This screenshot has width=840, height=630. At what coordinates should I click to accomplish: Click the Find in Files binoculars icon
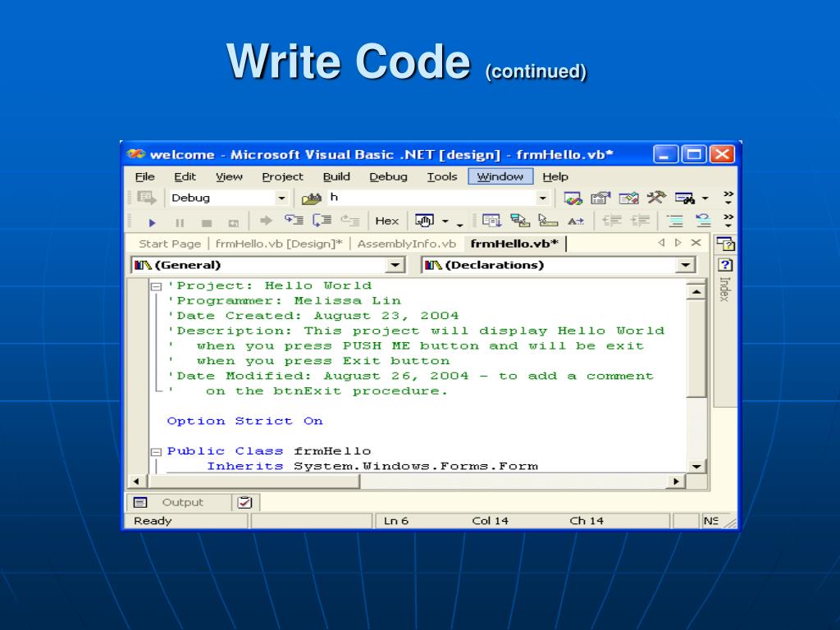coord(311,199)
